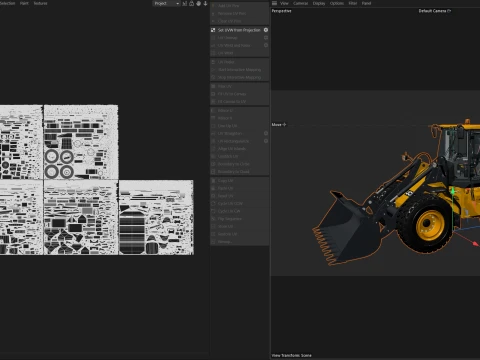
Task: Choose Max UV command
Action: pos(239,86)
